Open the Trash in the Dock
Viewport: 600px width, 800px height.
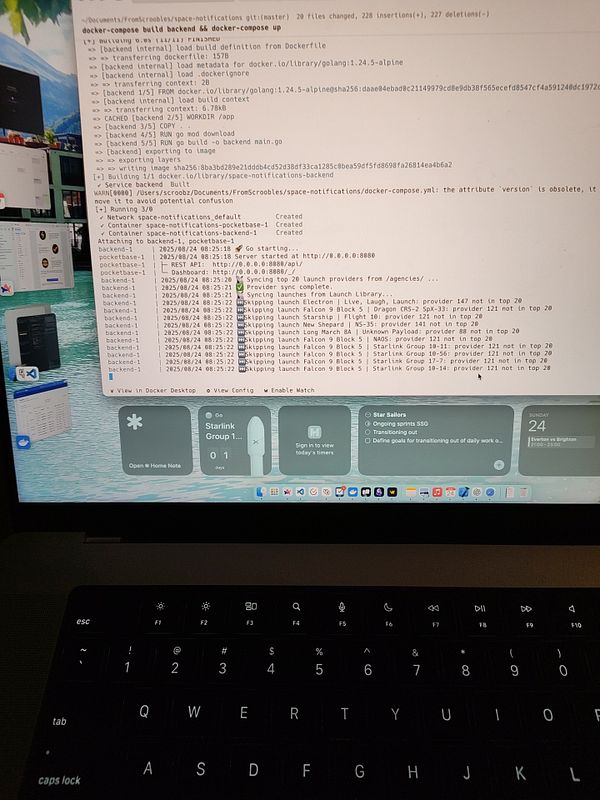pos(523,492)
